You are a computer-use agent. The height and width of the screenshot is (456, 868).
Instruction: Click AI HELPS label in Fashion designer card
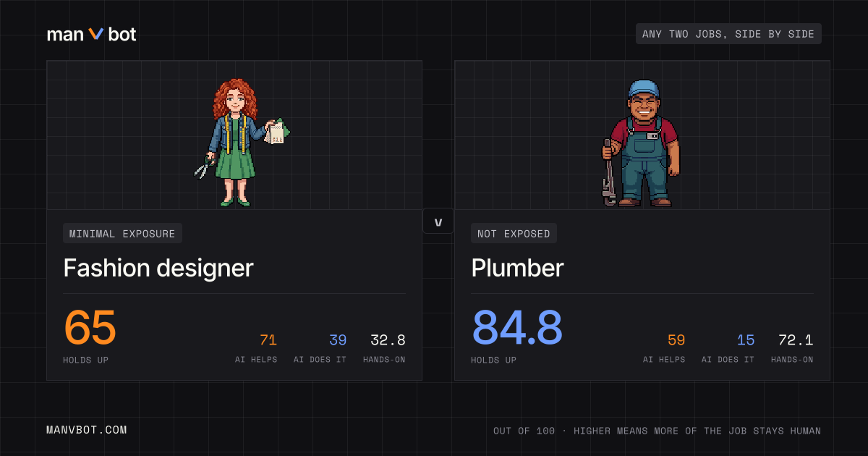click(x=256, y=360)
